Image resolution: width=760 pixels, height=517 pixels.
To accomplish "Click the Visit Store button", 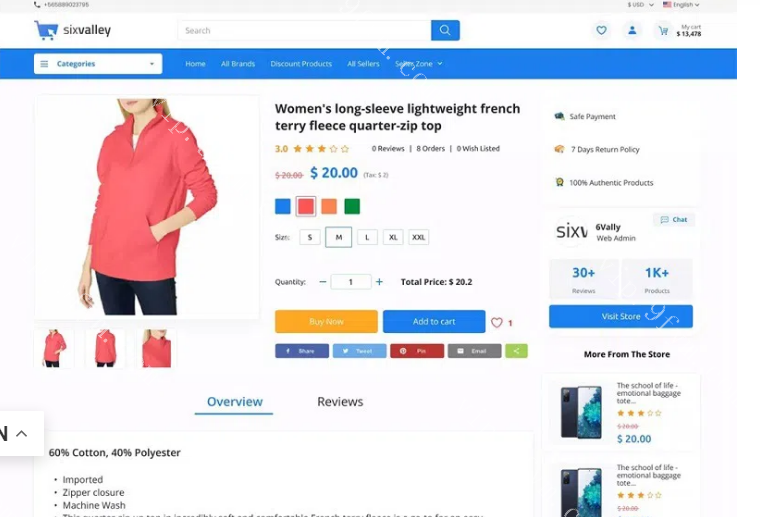I will click(x=620, y=317).
